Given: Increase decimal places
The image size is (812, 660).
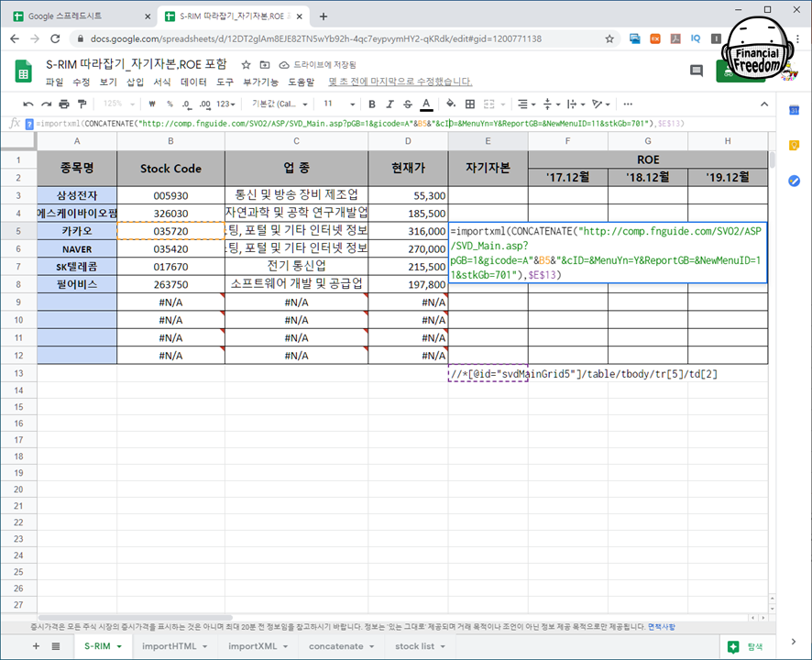Looking at the screenshot, I should (x=205, y=104).
